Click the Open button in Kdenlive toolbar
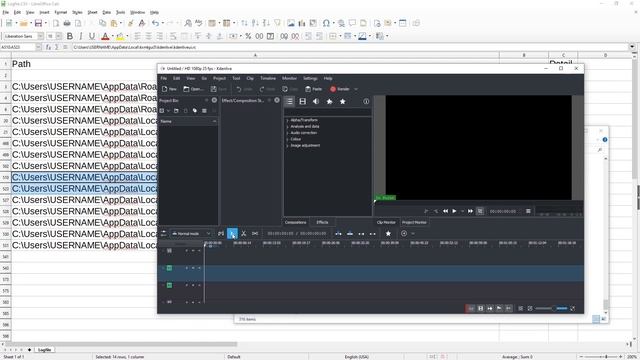This screenshot has width=640, height=360. 193,89
